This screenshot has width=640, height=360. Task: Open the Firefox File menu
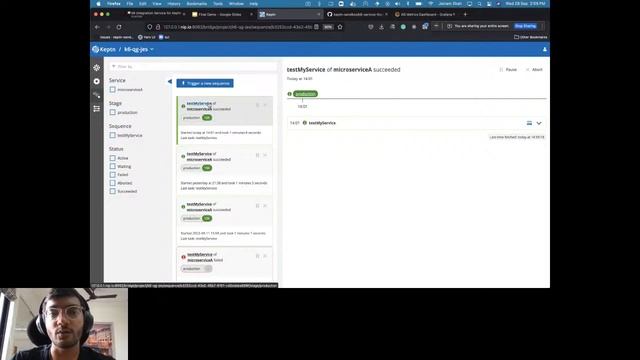coord(130,4)
